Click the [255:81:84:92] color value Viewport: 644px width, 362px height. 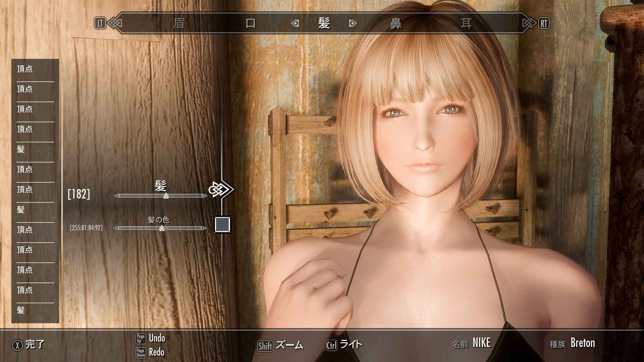[86, 228]
